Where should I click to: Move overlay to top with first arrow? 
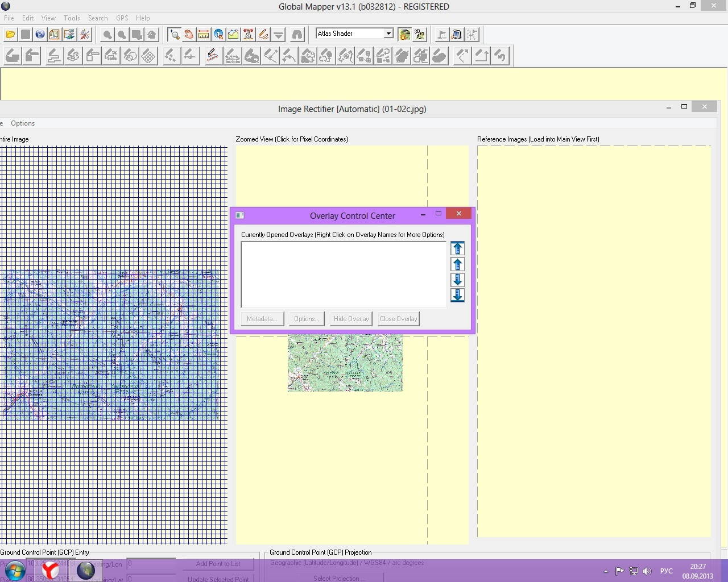(x=457, y=248)
